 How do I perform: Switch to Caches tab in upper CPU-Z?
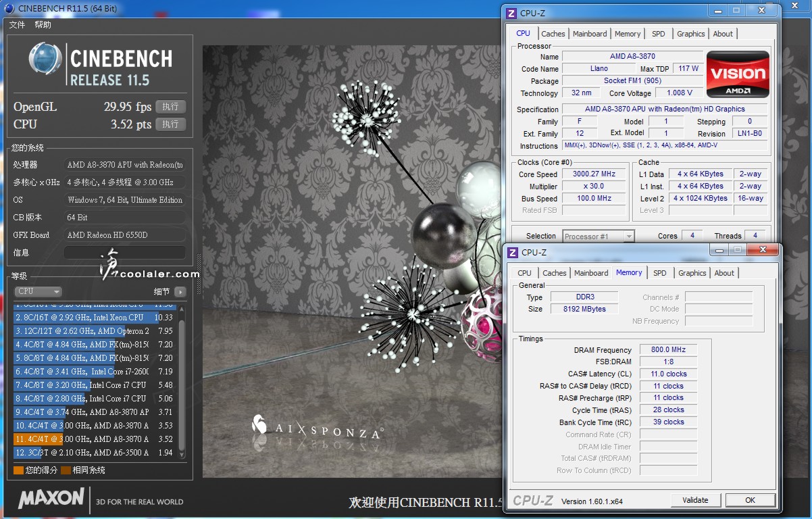pos(553,34)
